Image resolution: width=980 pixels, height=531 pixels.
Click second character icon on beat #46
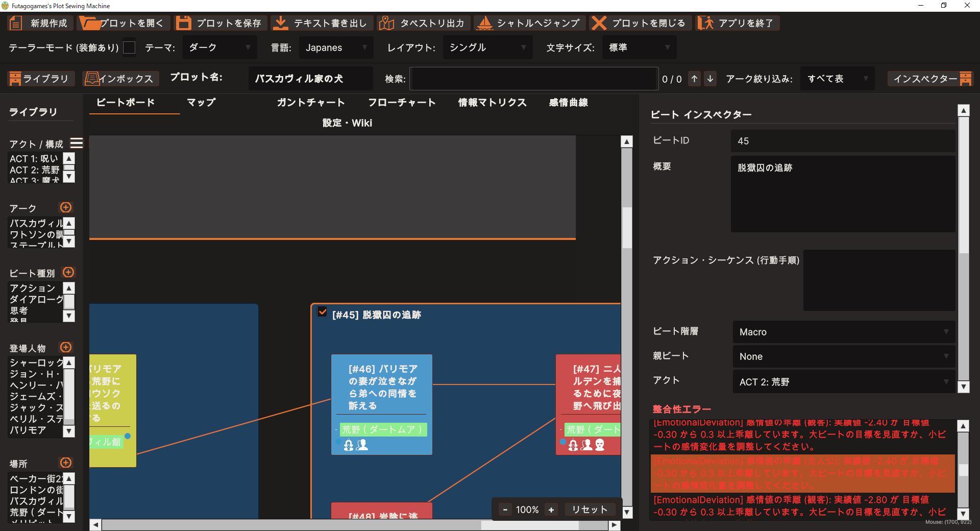[362, 445]
